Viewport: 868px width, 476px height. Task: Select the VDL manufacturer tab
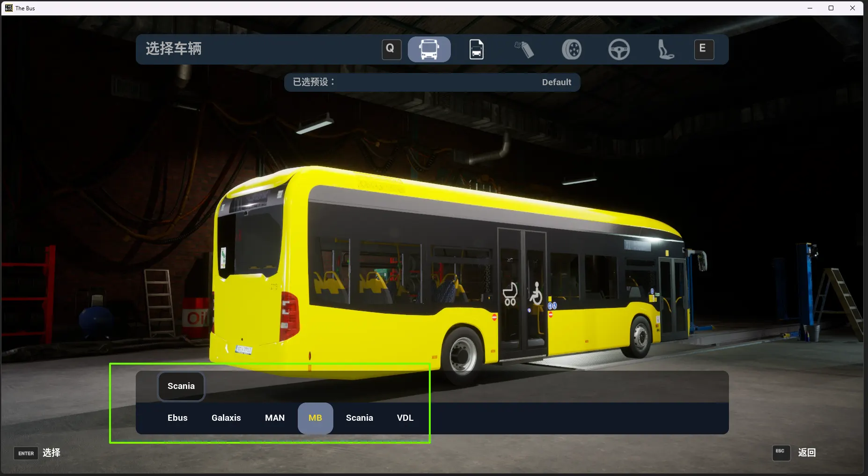pos(405,418)
